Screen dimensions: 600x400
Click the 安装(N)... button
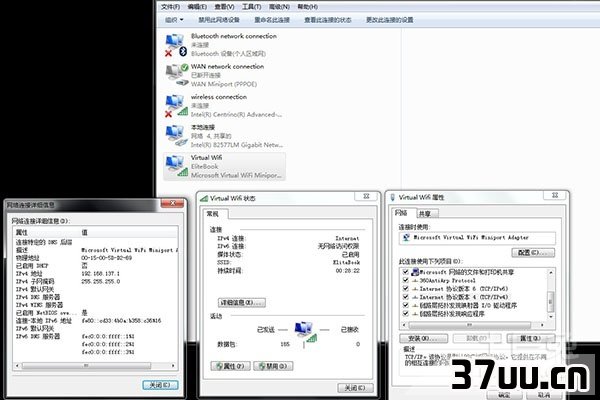tap(423, 338)
